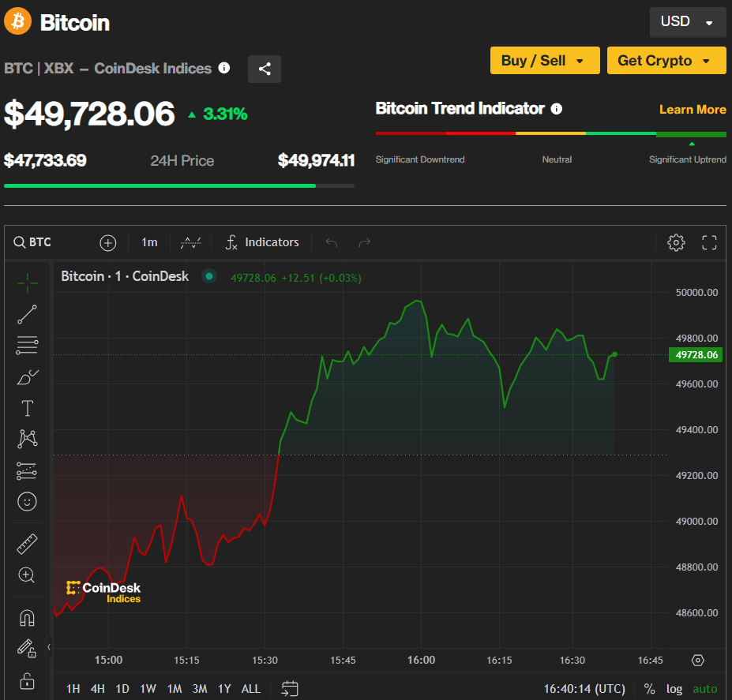The width and height of the screenshot is (732, 700).
Task: Open the USD currency dropdown
Action: click(x=688, y=22)
